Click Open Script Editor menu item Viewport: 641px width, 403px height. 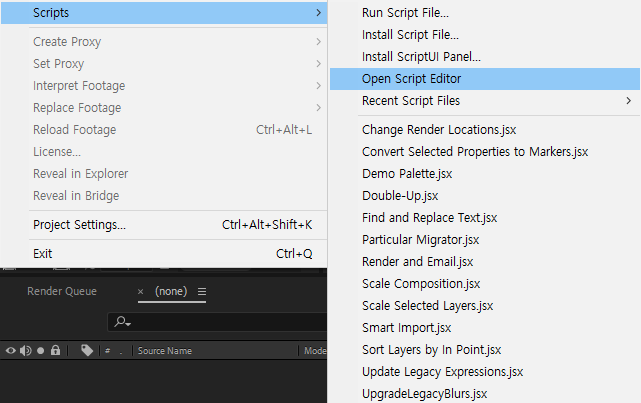pyautogui.click(x=485, y=79)
